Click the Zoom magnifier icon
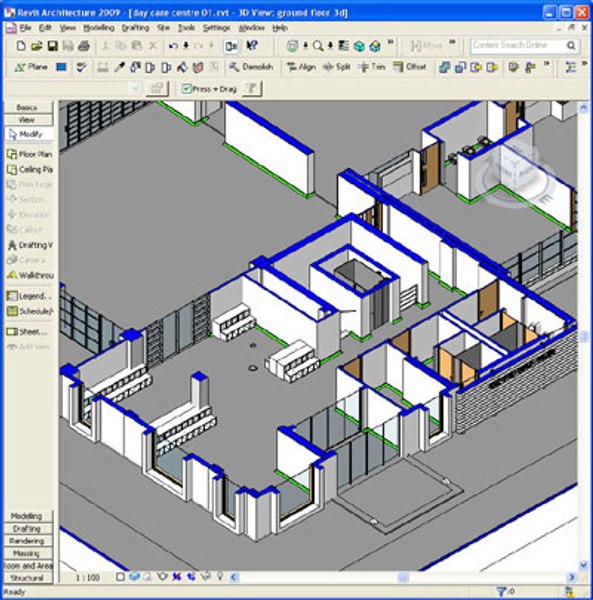The height and width of the screenshot is (600, 593). (x=318, y=46)
